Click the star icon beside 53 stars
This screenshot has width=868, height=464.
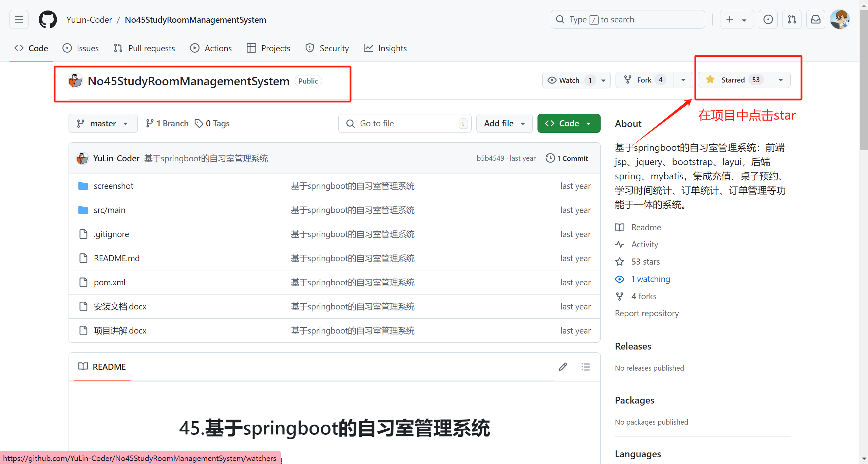coord(620,262)
